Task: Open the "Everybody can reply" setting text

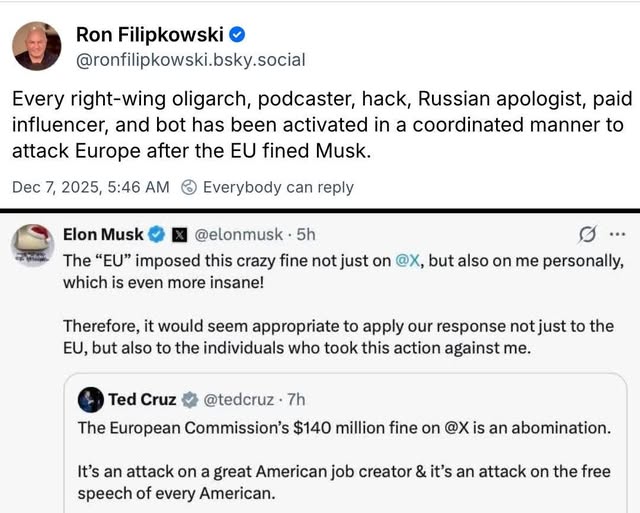Action: click(x=278, y=187)
